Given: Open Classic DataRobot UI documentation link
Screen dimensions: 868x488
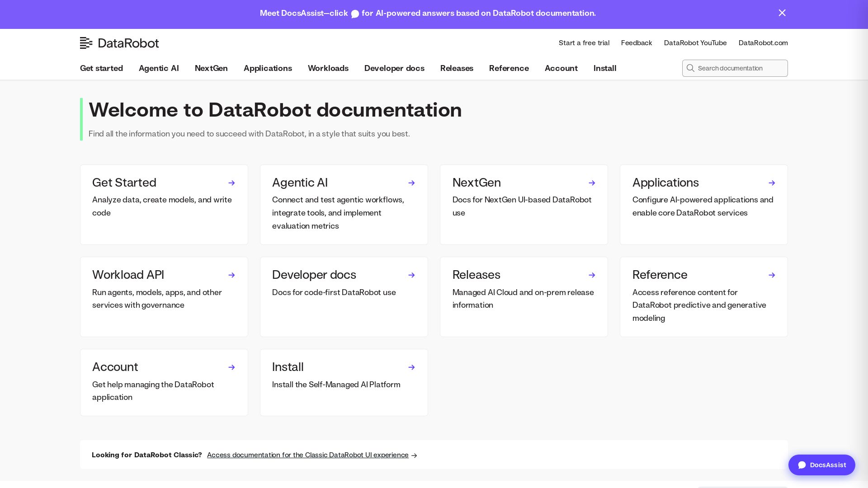Looking at the screenshot, I should (308, 455).
